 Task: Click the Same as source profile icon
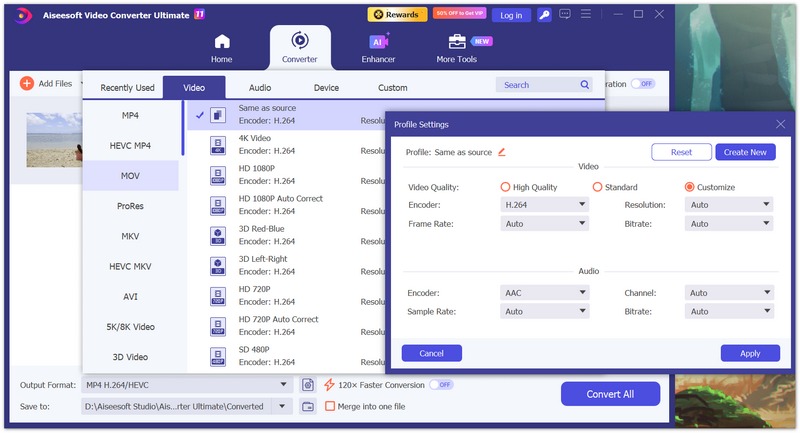tap(218, 115)
